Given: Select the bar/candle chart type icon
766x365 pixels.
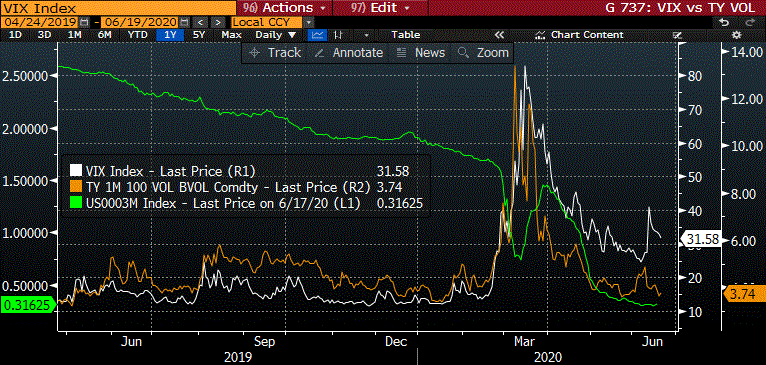Looking at the screenshot, I should click(338, 35).
